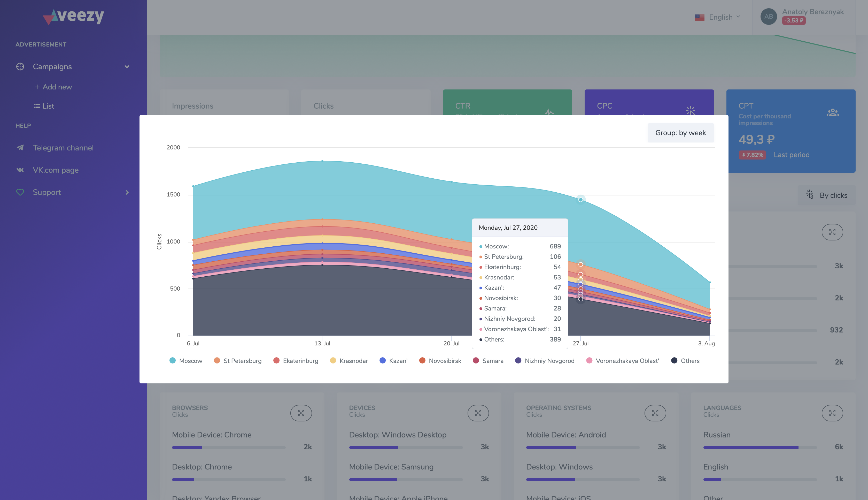Screen dimensions: 868x500
Task: Click the VK.com logo icon
Action: click(x=20, y=170)
